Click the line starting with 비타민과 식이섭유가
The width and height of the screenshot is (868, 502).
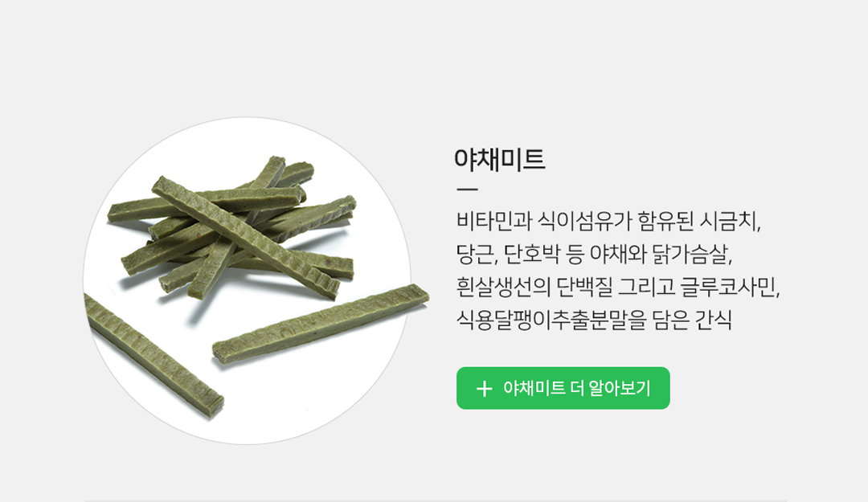click(609, 221)
